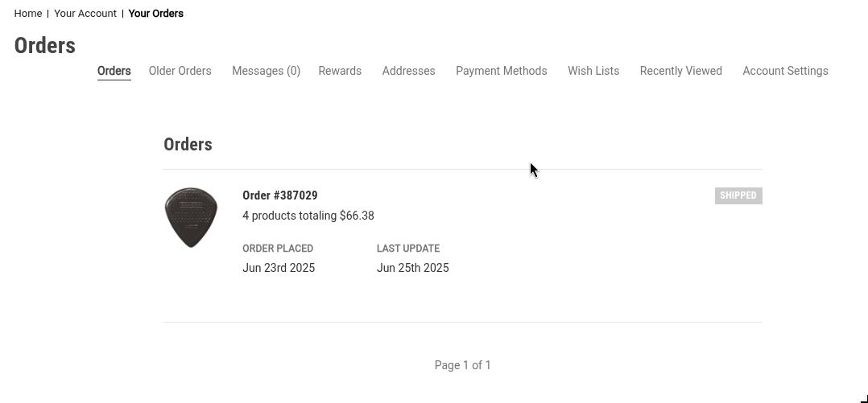Go to the Addresses tab

point(408,71)
